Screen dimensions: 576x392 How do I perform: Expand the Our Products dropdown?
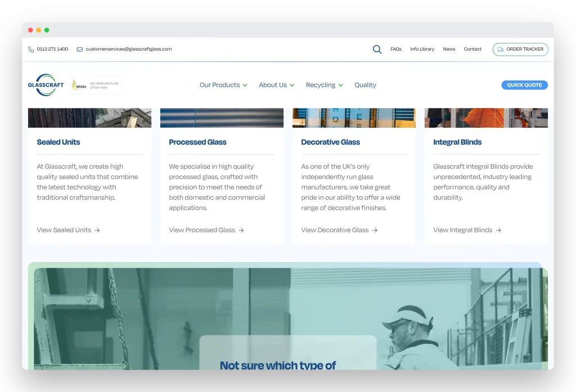pyautogui.click(x=223, y=85)
